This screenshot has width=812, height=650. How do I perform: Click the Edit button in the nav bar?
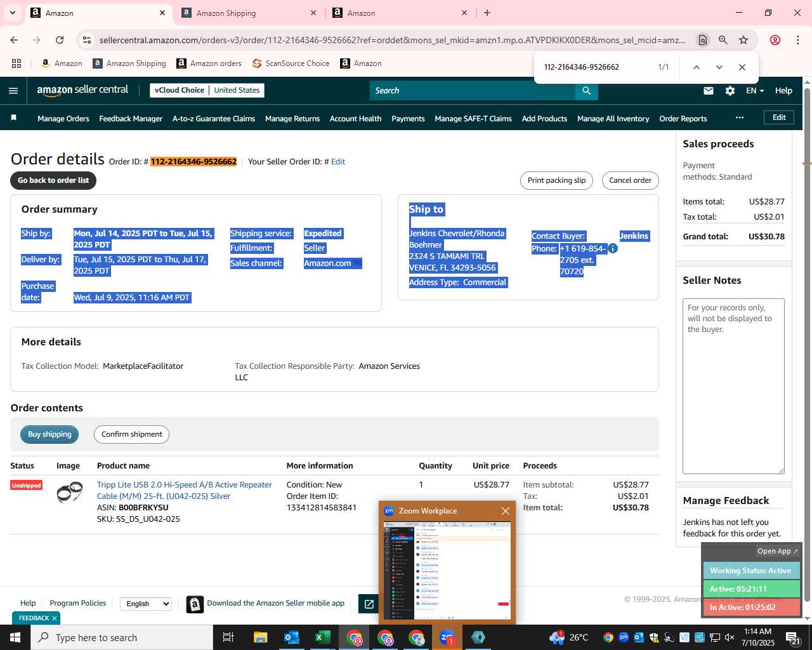779,117
